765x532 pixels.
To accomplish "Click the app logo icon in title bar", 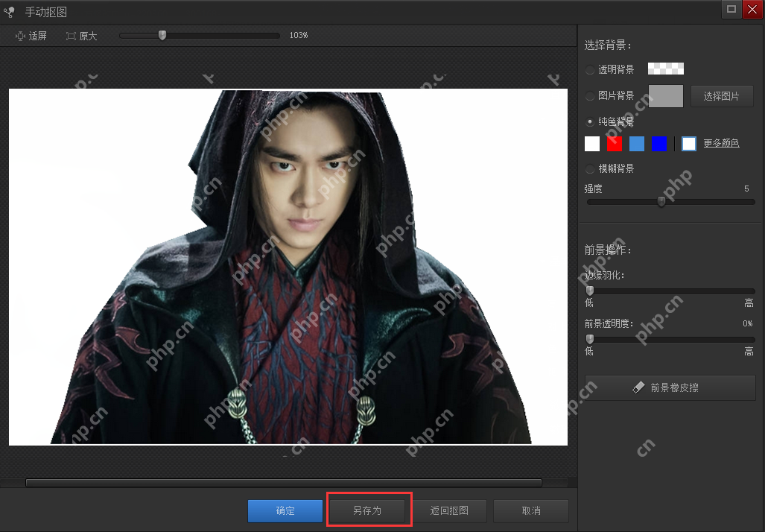I will pos(10,10).
